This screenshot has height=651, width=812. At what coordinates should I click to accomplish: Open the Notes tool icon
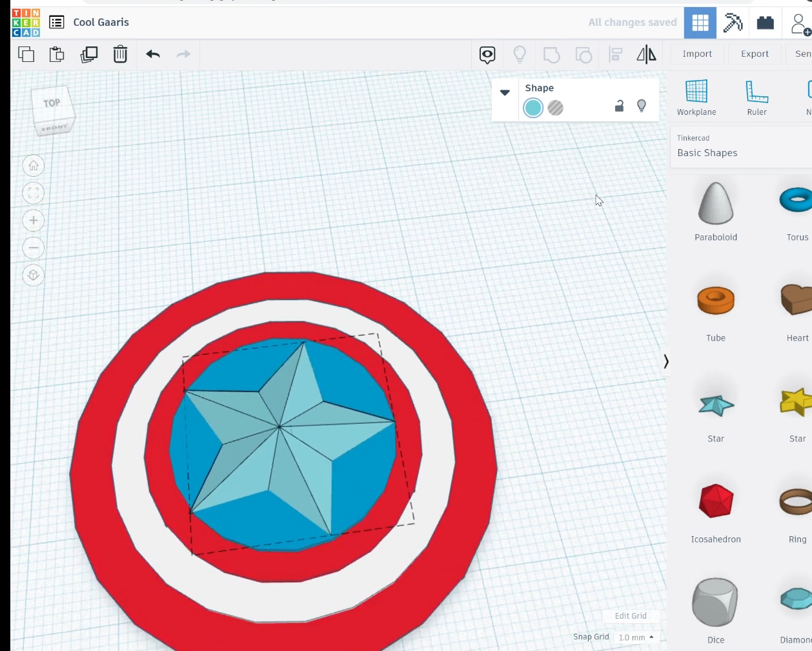point(487,55)
